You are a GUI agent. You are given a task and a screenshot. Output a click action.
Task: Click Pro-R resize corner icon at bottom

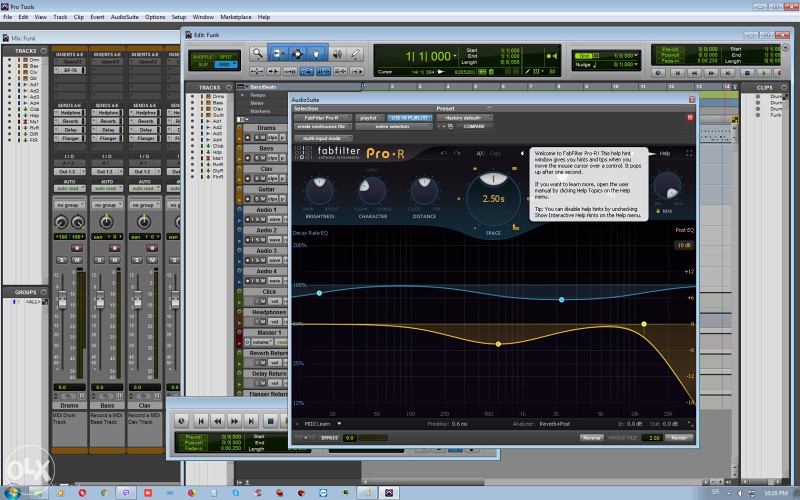[690, 423]
